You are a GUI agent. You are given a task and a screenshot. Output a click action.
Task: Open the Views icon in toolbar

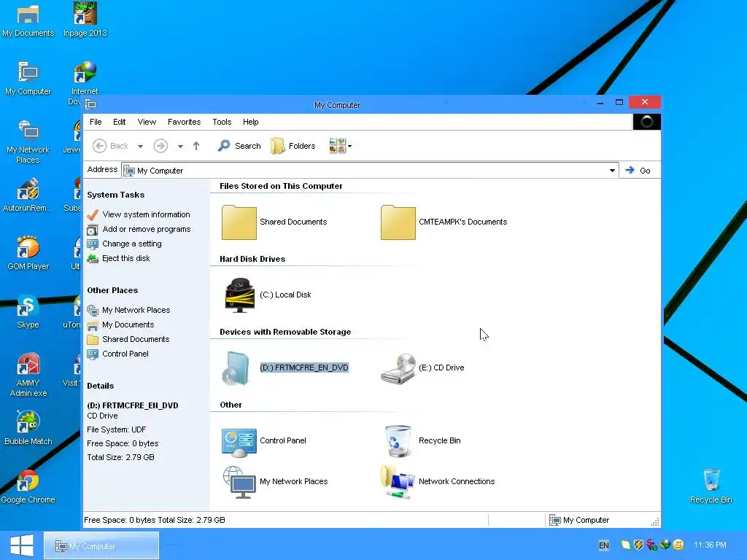pos(337,146)
